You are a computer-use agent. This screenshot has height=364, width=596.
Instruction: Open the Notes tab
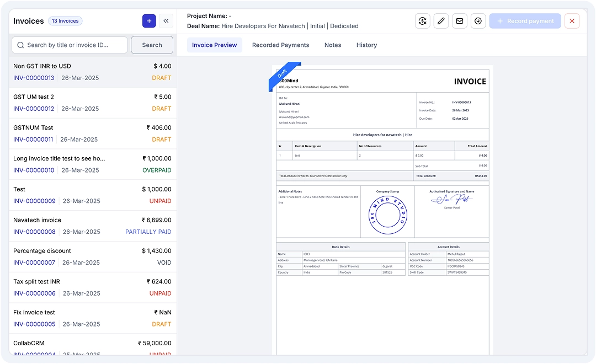(x=333, y=45)
